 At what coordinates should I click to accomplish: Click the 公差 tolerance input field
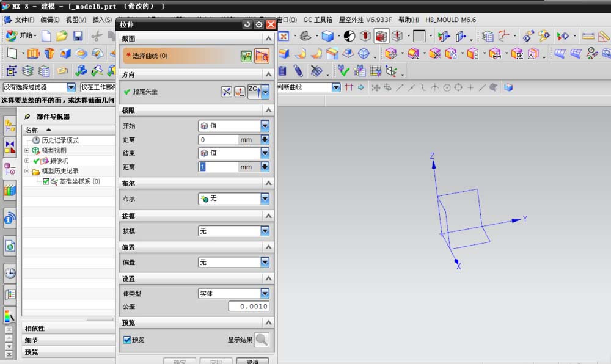[249, 307]
